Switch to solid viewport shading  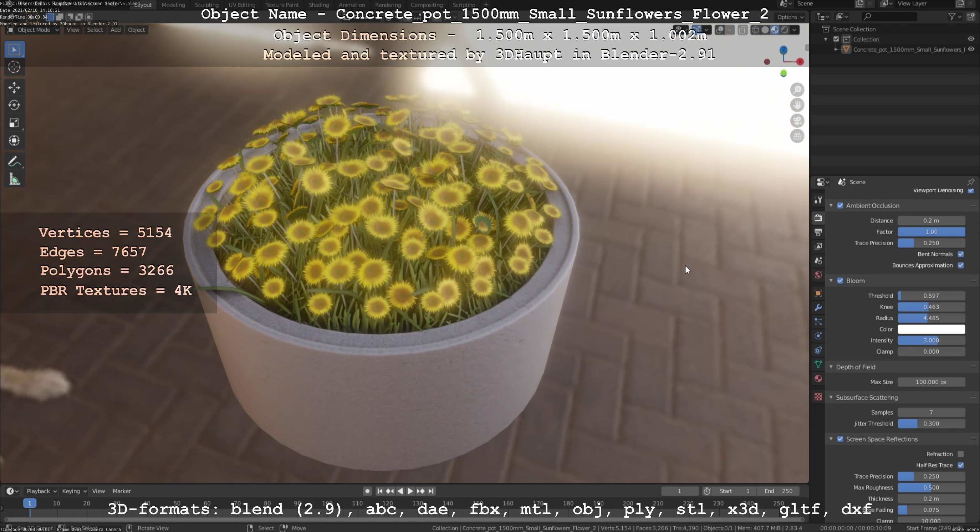coord(765,30)
